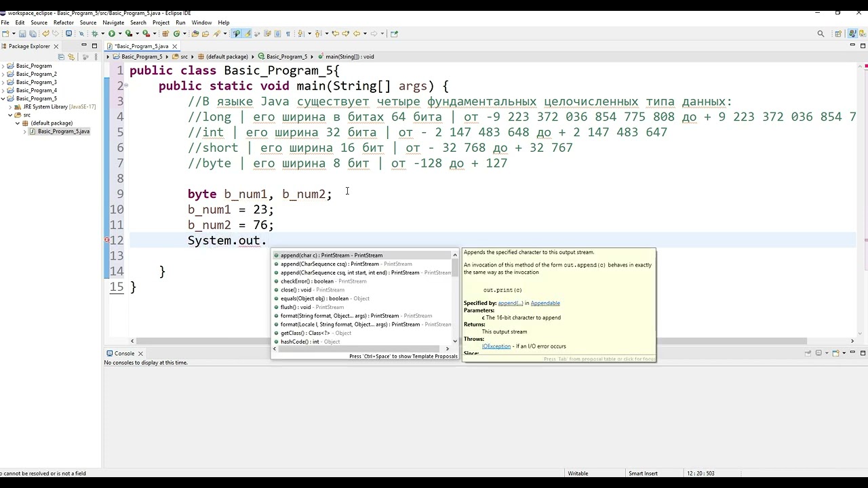The image size is (868, 488).
Task: Run the program with the green Run icon
Action: 111,33
